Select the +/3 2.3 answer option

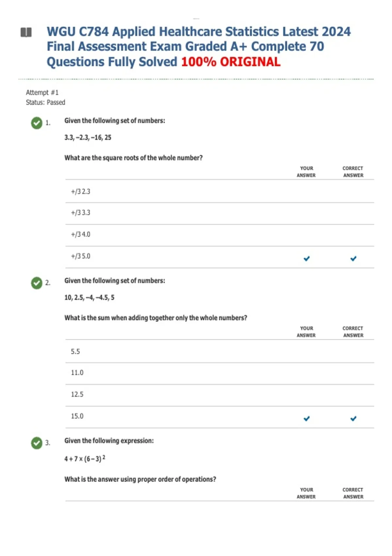[x=81, y=192]
